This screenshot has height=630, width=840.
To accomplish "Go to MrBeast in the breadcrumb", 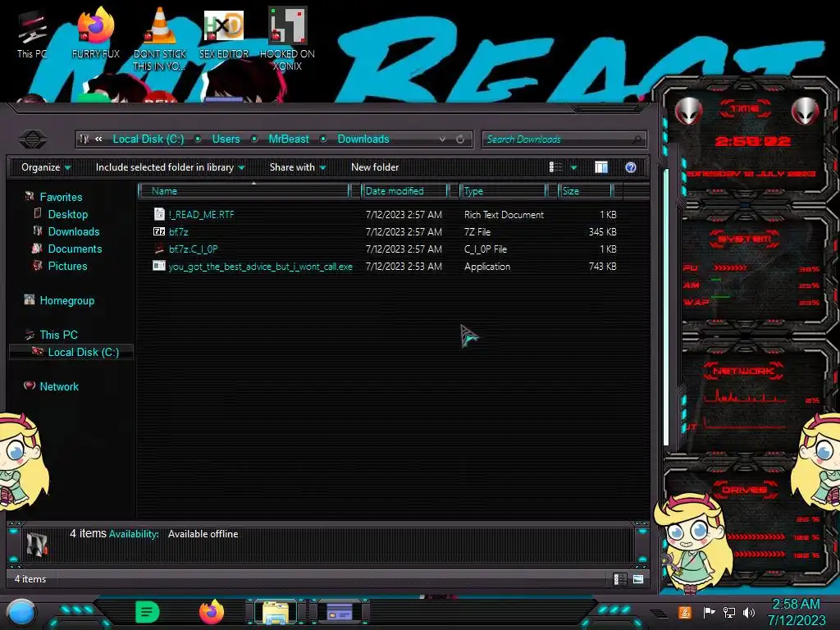I will (289, 139).
